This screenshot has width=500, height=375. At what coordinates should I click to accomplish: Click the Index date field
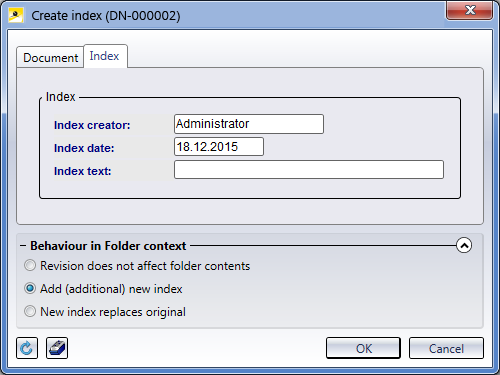pos(219,147)
